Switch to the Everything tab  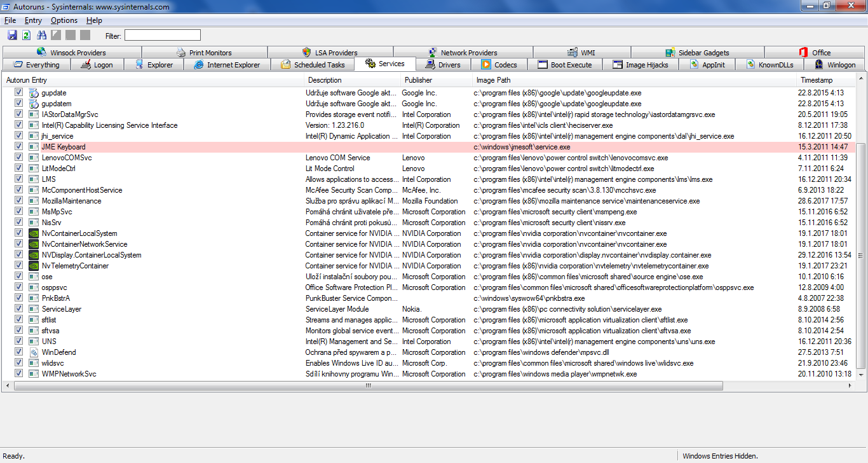[36, 64]
